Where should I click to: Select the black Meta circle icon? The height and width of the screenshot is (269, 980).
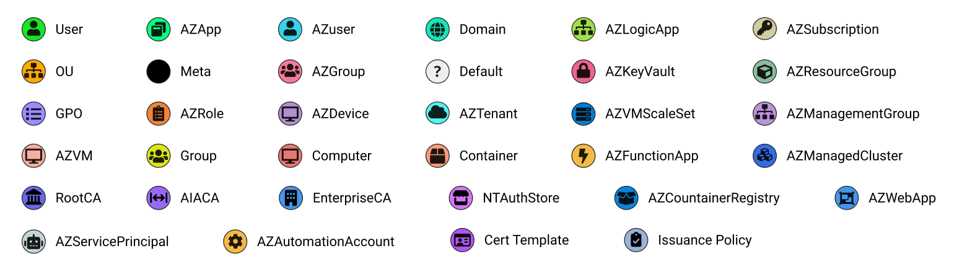coord(159,71)
